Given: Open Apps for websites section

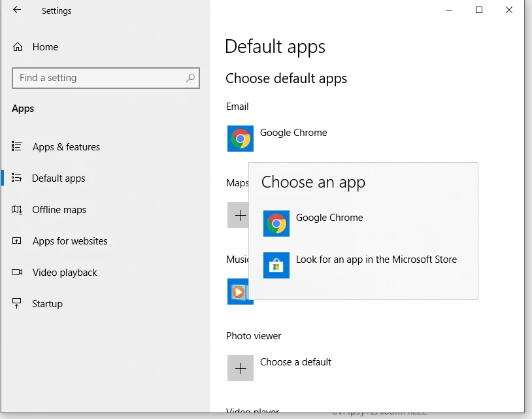Looking at the screenshot, I should (x=70, y=241).
